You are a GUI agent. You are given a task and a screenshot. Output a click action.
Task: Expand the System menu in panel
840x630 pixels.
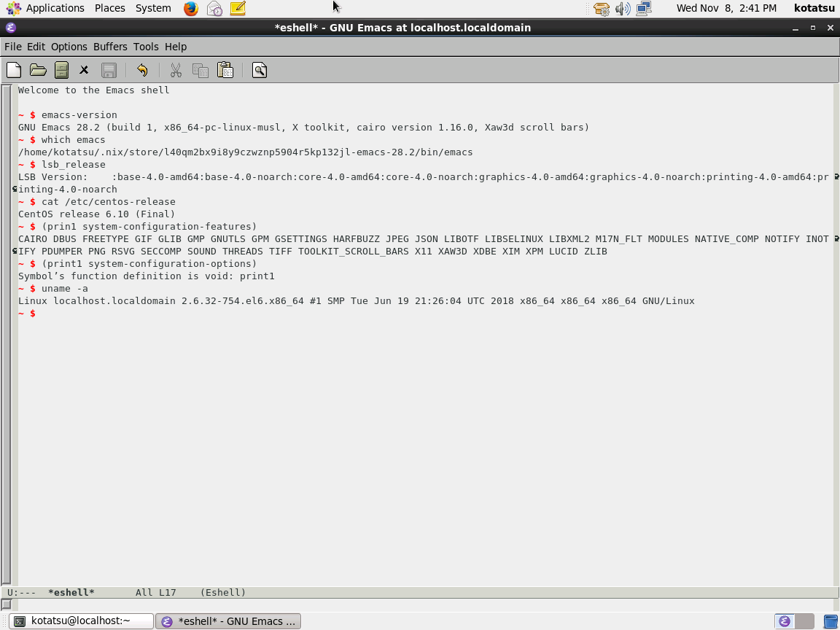tap(153, 8)
